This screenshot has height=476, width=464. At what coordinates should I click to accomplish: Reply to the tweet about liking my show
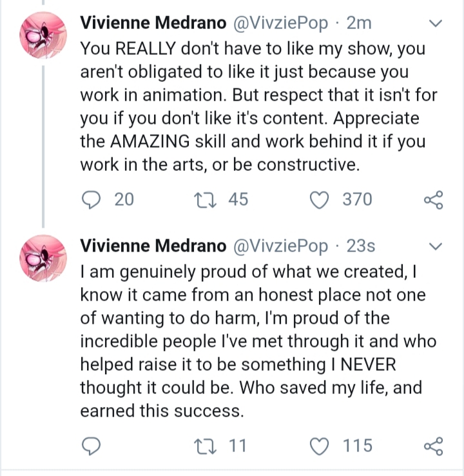tap(91, 200)
